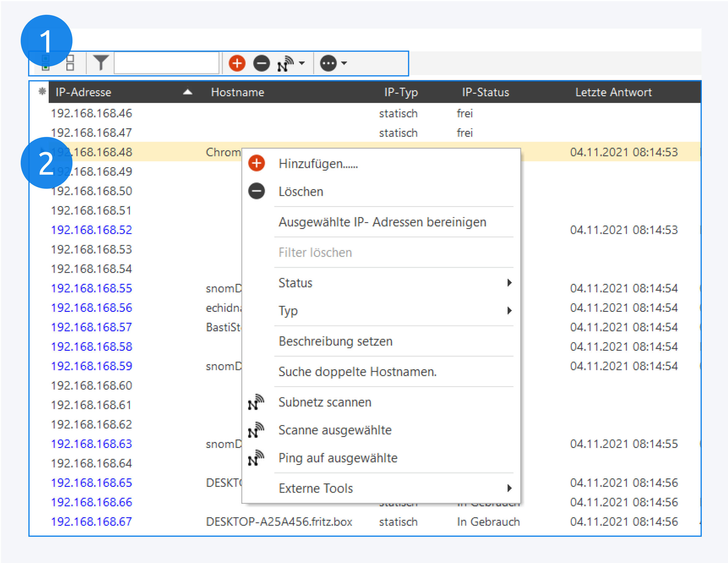Toggle the select all checkboxes icon
The image size is (728, 563).
46,63
